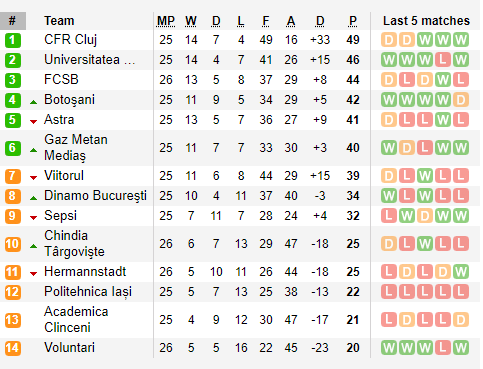Open Academica Clinceni team link
This screenshot has width=483, height=369.
[x=76, y=320]
